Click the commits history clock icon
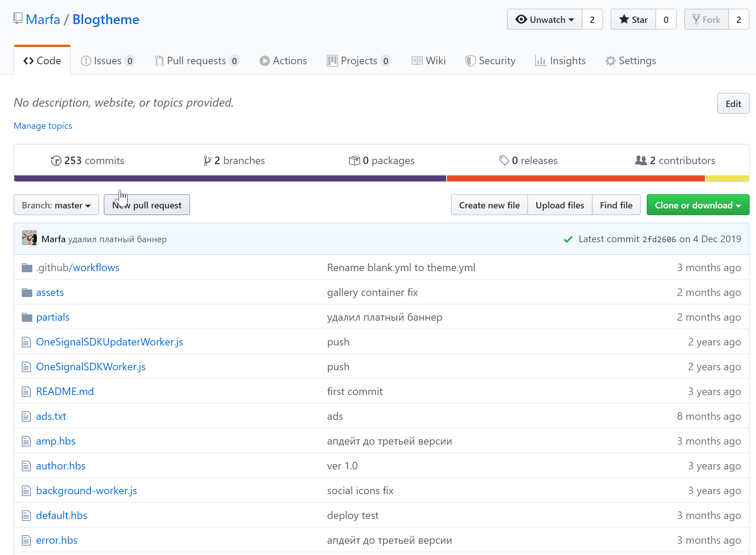 coord(56,161)
